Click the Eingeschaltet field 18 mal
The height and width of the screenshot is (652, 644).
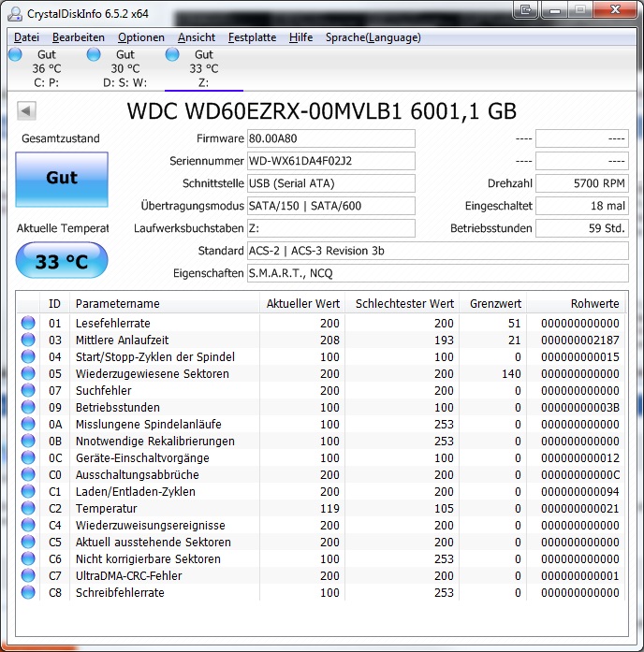click(582, 206)
